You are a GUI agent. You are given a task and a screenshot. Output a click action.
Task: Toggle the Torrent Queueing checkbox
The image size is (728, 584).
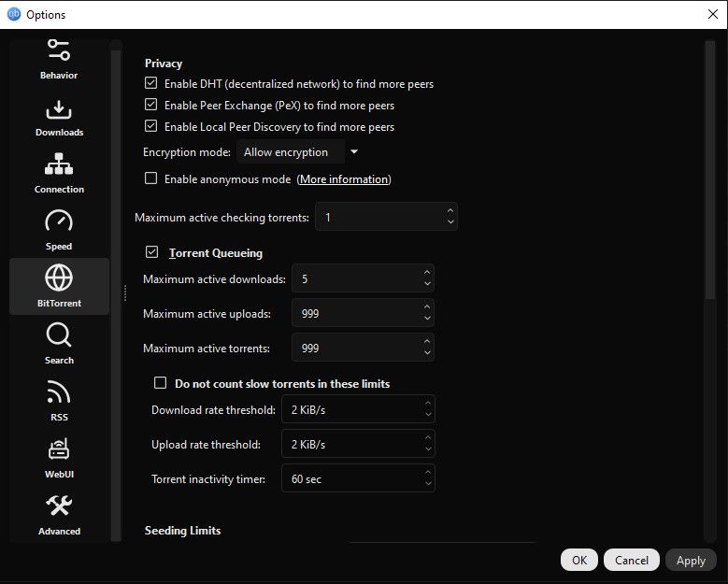pos(151,252)
